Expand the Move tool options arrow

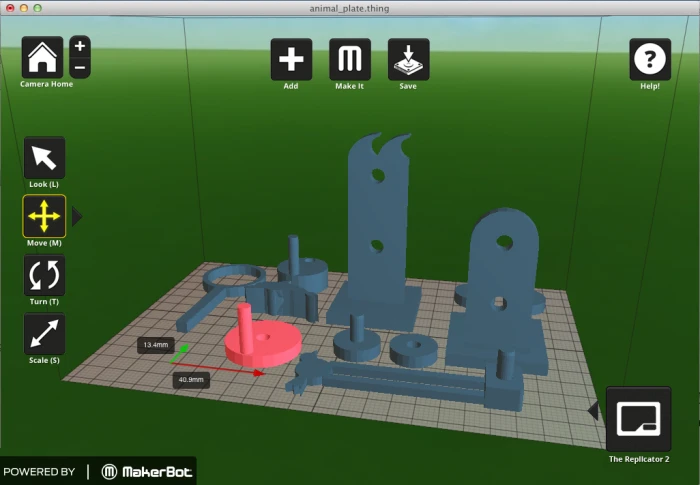click(x=77, y=217)
